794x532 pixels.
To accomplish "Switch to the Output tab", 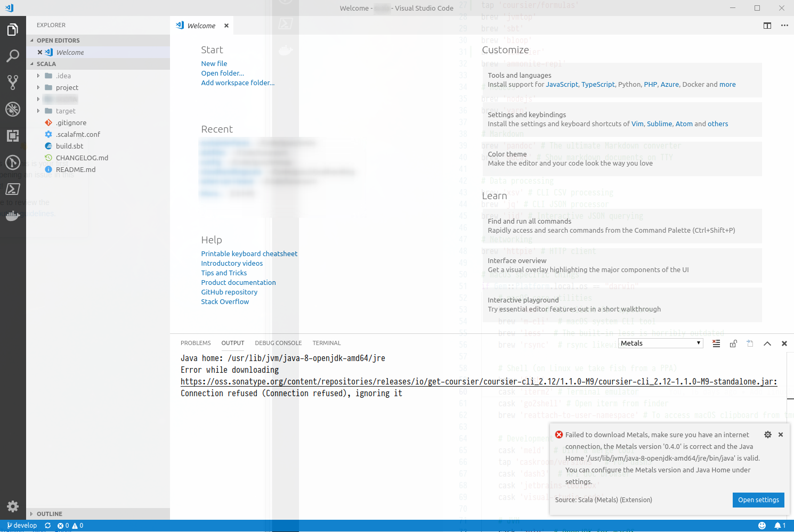I will 233,343.
